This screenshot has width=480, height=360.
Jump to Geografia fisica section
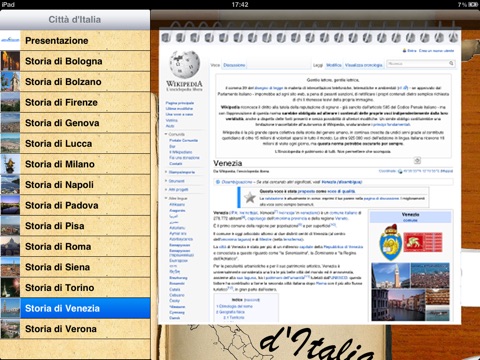click(230, 312)
